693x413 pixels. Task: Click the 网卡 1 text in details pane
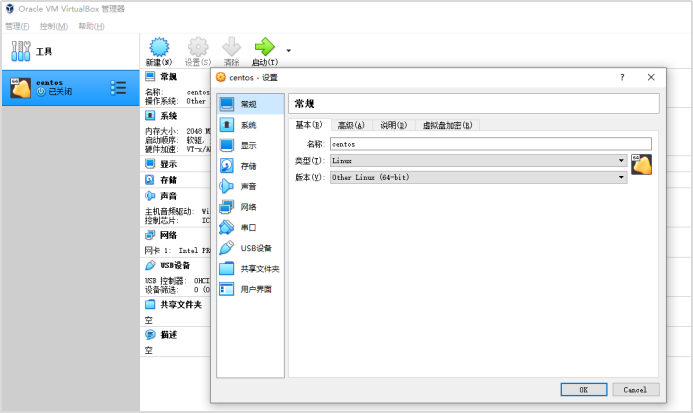(x=157, y=251)
